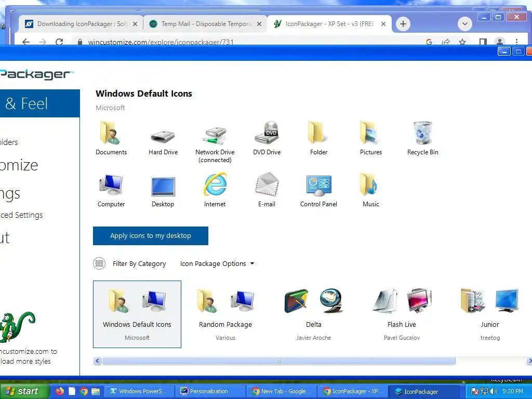Click the Stardock gecko mascot logo

click(17, 327)
